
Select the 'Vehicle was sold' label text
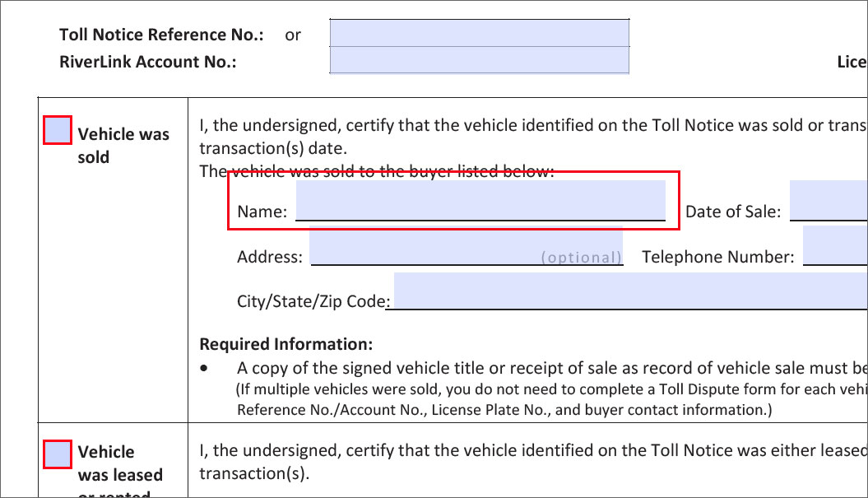(x=123, y=146)
